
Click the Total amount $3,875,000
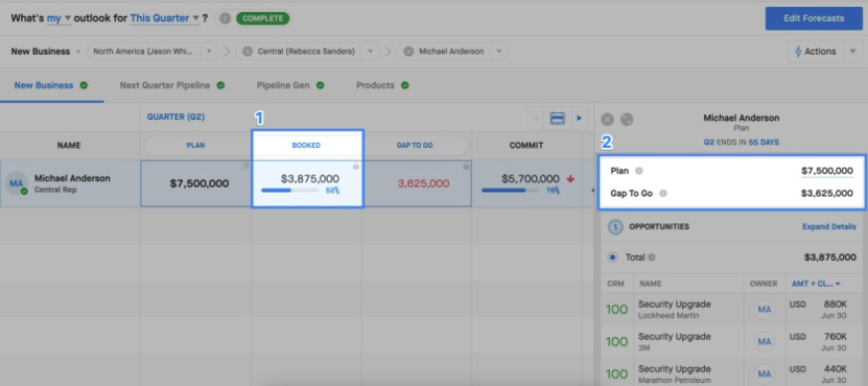[x=830, y=257]
